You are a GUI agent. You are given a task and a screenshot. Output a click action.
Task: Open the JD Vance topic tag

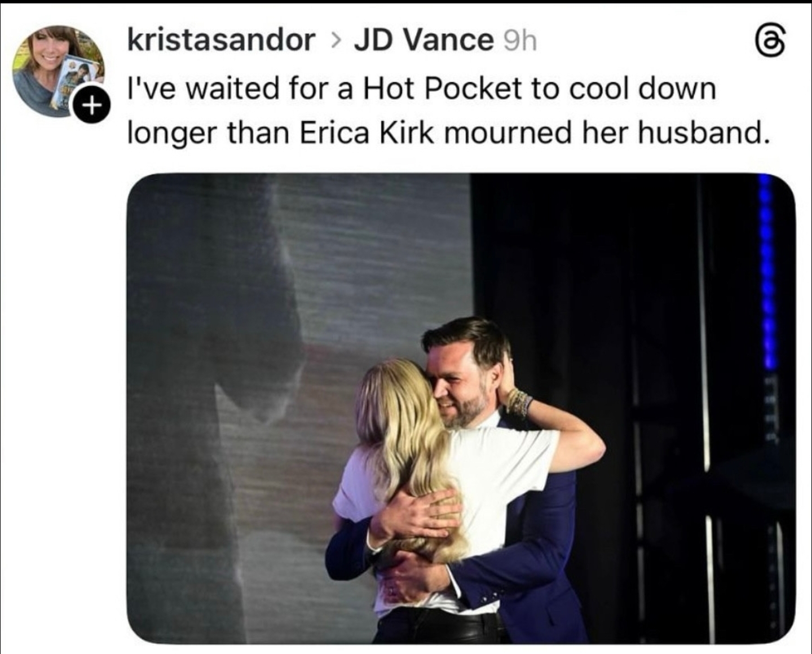[x=423, y=41]
